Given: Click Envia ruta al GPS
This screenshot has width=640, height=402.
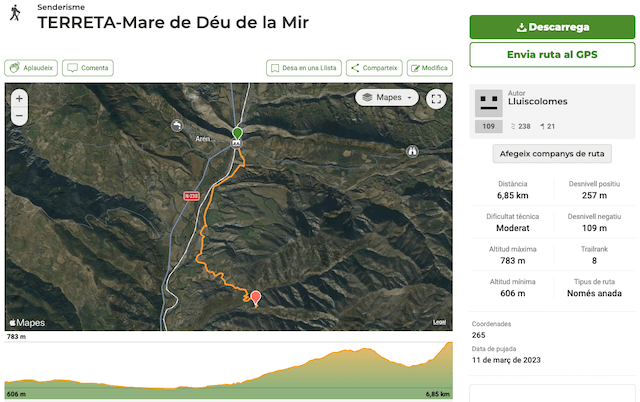Looking at the screenshot, I should tap(552, 54).
